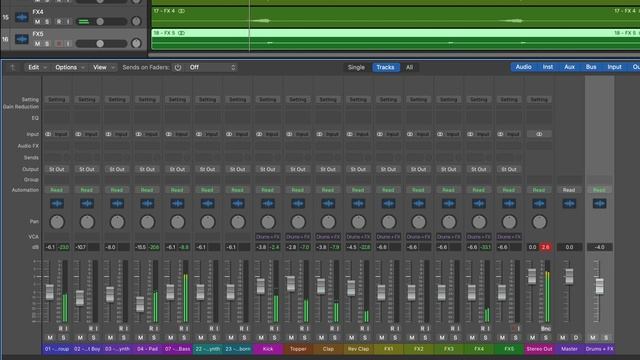Click the loop icon on region 17 - FX 4
Screen dimensions: 640x360
pos(181,11)
